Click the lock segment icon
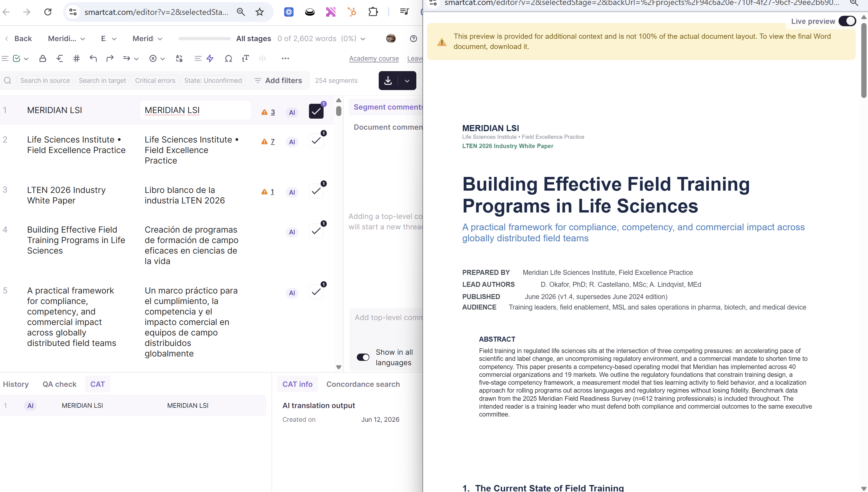Screen dimensions: 868x492 pyautogui.click(x=42, y=59)
